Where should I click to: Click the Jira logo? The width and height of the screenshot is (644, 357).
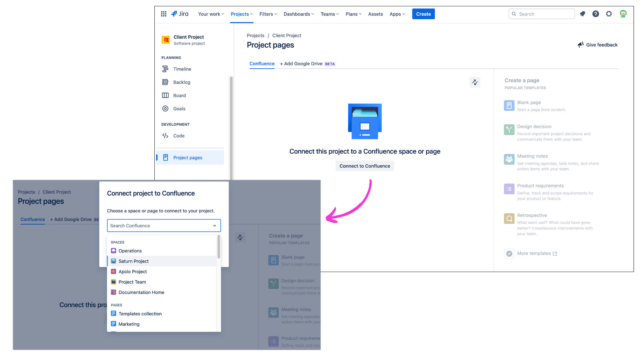point(180,14)
